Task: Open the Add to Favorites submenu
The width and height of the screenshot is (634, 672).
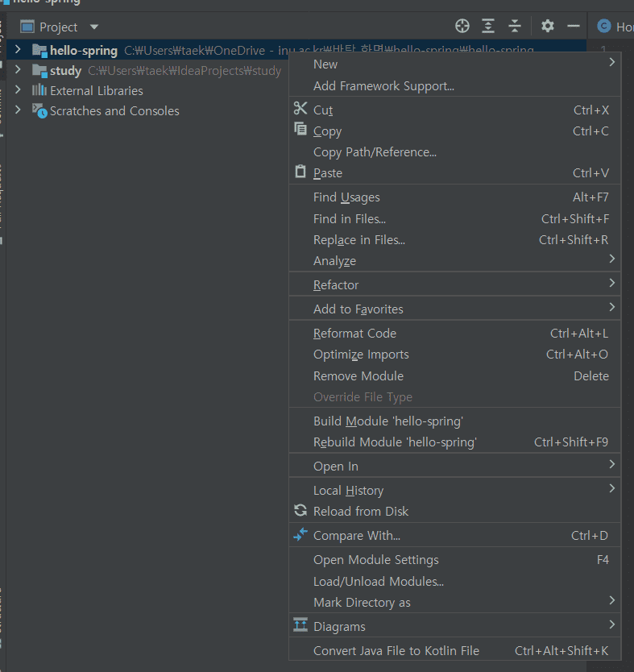Action: pos(455,309)
